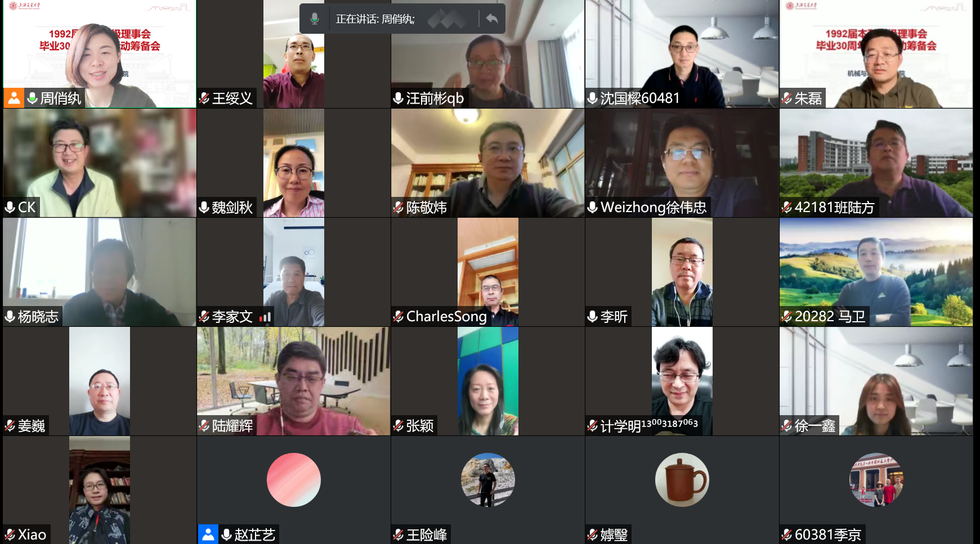Select 王险峰's circular profile photo

coord(488,480)
